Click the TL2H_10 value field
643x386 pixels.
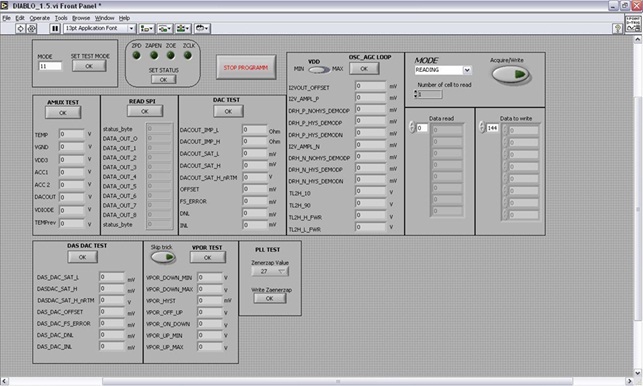point(371,191)
